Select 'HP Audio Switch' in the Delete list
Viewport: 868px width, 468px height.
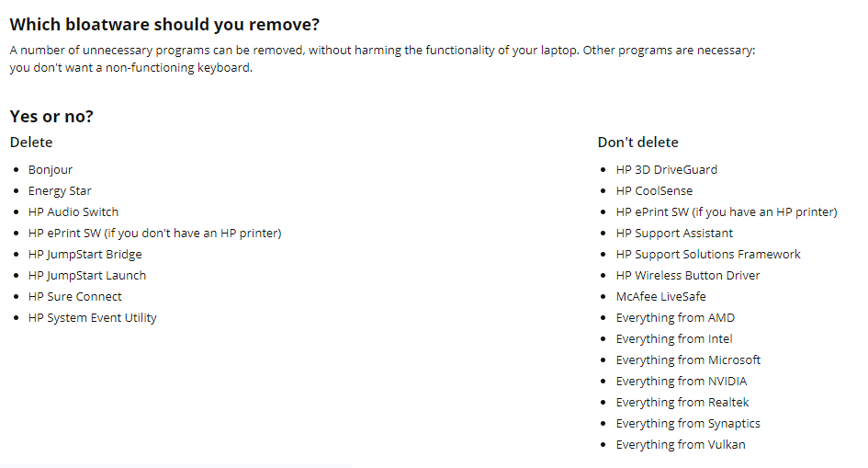73,211
